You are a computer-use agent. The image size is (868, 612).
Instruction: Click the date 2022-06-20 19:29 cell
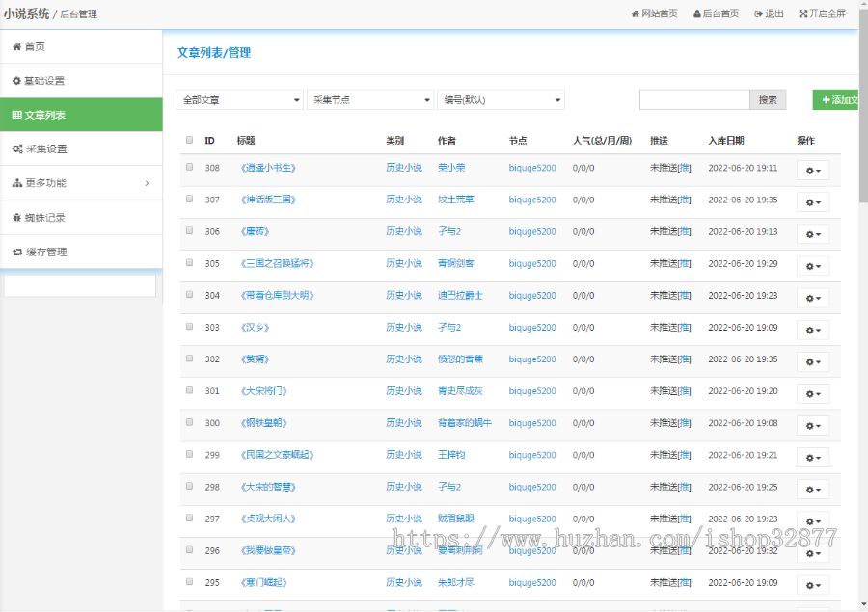point(743,263)
